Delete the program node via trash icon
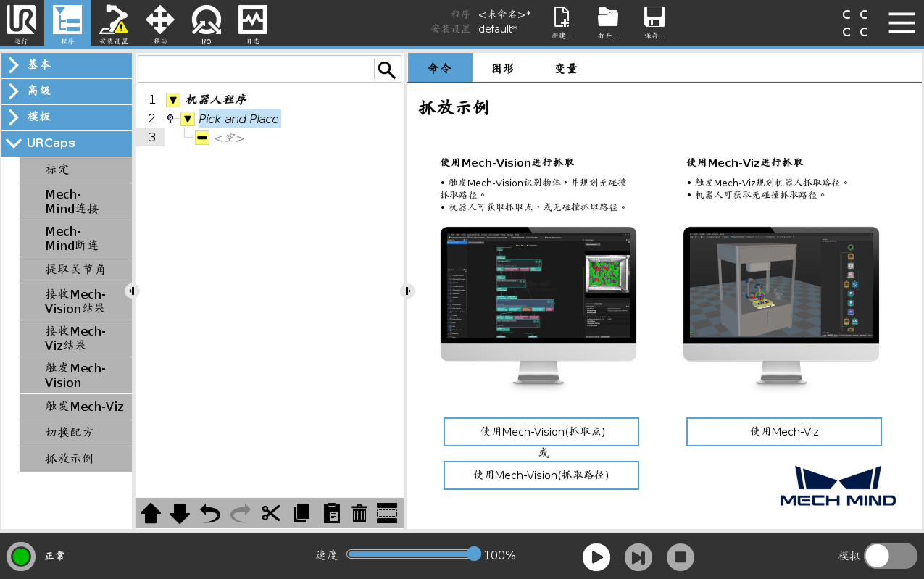The image size is (924, 579). point(359,513)
